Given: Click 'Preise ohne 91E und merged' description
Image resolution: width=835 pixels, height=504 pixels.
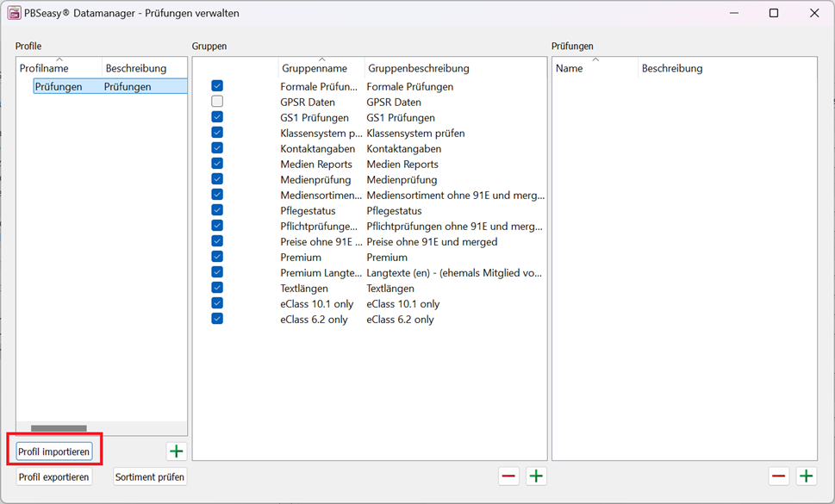Looking at the screenshot, I should 432,241.
